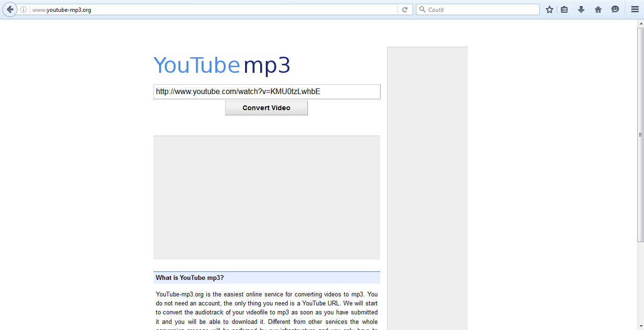Click the paragraph text starting 'YouTube-mp3.org is the easiest'
Viewport: 644px width, 330px height.
click(x=267, y=310)
